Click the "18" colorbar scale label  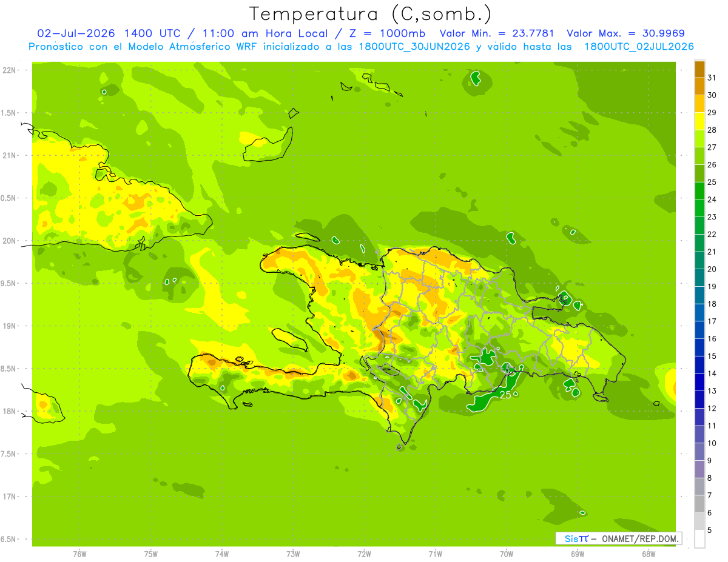(x=712, y=304)
